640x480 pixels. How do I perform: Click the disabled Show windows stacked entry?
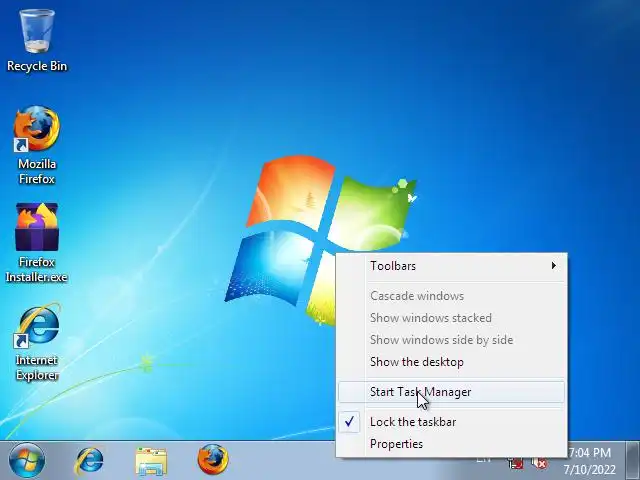[451, 318]
